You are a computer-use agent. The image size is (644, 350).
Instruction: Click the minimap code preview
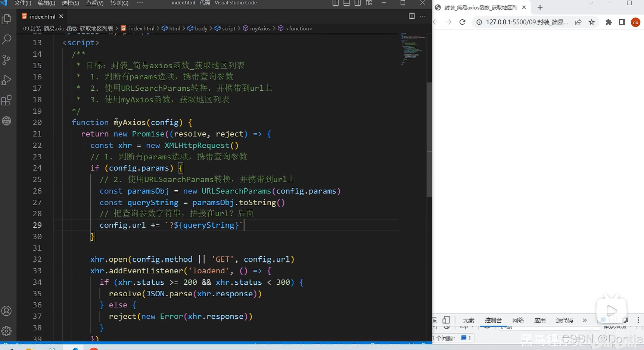(413, 49)
